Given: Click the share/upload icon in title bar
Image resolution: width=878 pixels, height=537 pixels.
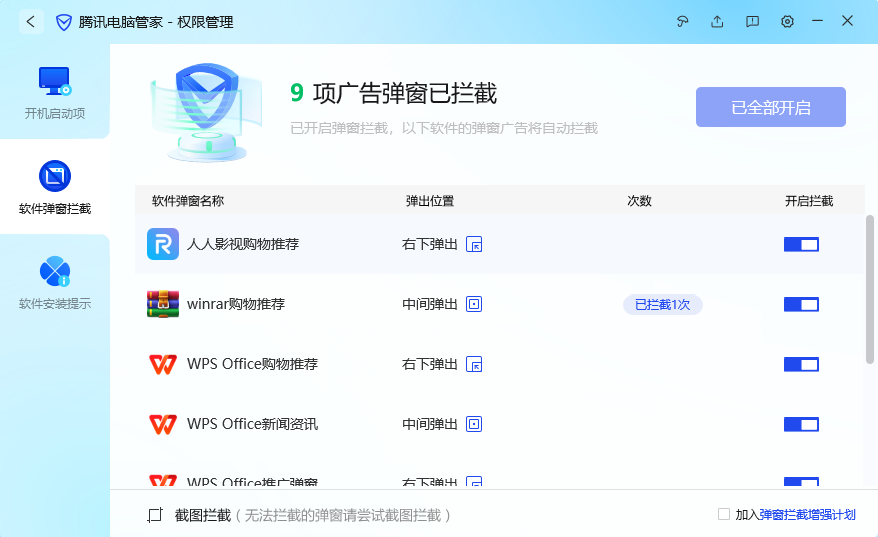Looking at the screenshot, I should 717,22.
